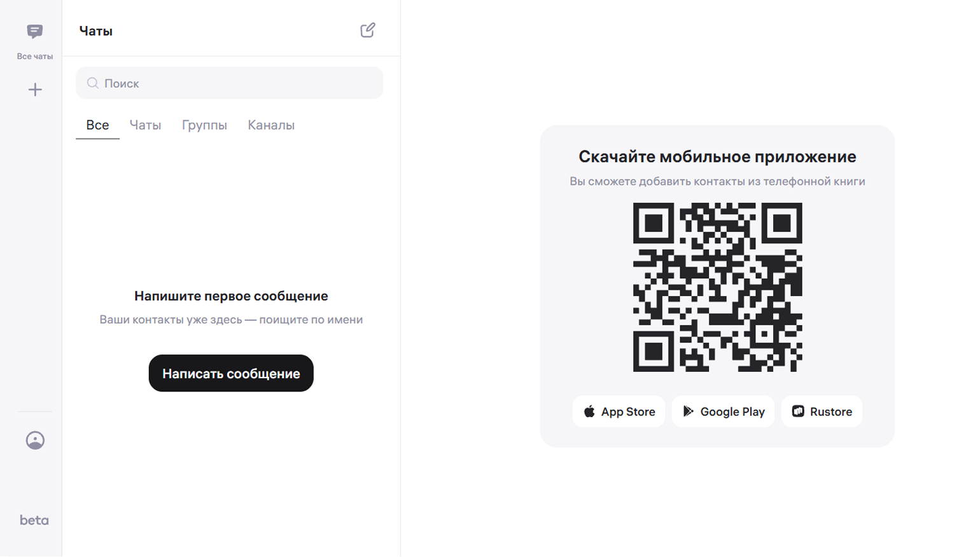This screenshot has height=557, width=980.
Task: Click the Вы сможете добавить контакты text
Action: coord(717,181)
